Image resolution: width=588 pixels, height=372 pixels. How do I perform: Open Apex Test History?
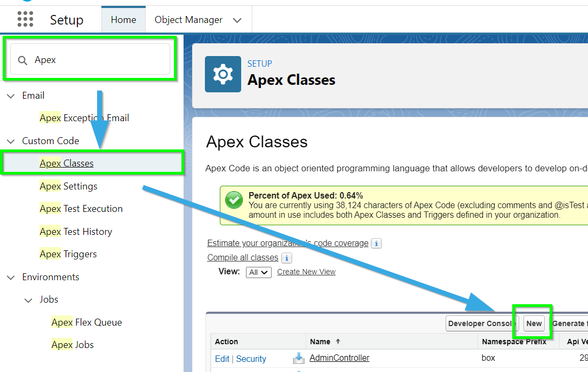[x=76, y=232]
